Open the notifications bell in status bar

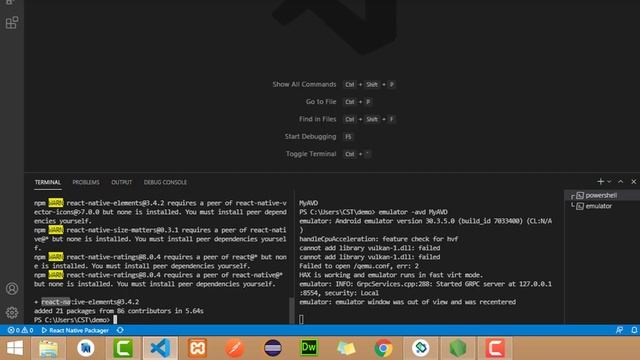click(634, 330)
